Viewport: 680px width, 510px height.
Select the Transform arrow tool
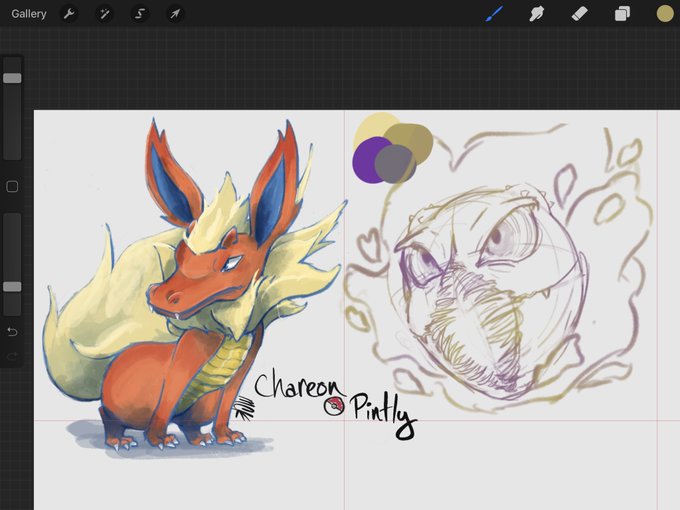click(175, 14)
